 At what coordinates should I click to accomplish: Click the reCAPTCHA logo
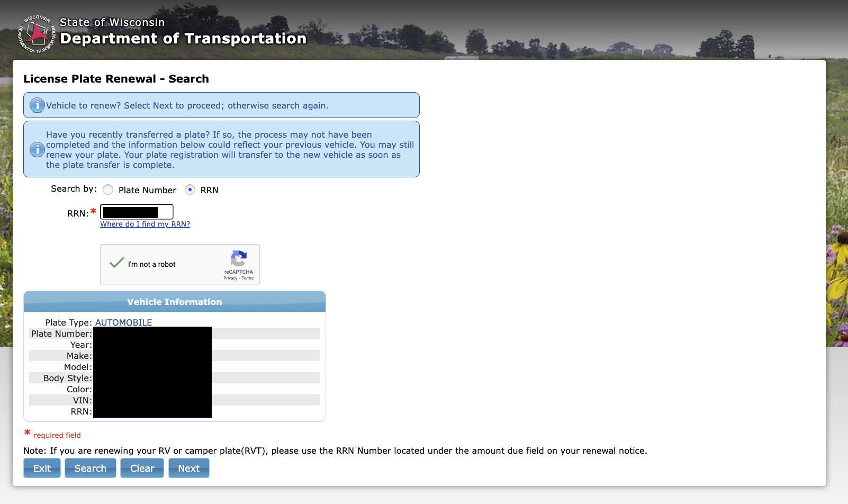[x=238, y=258]
